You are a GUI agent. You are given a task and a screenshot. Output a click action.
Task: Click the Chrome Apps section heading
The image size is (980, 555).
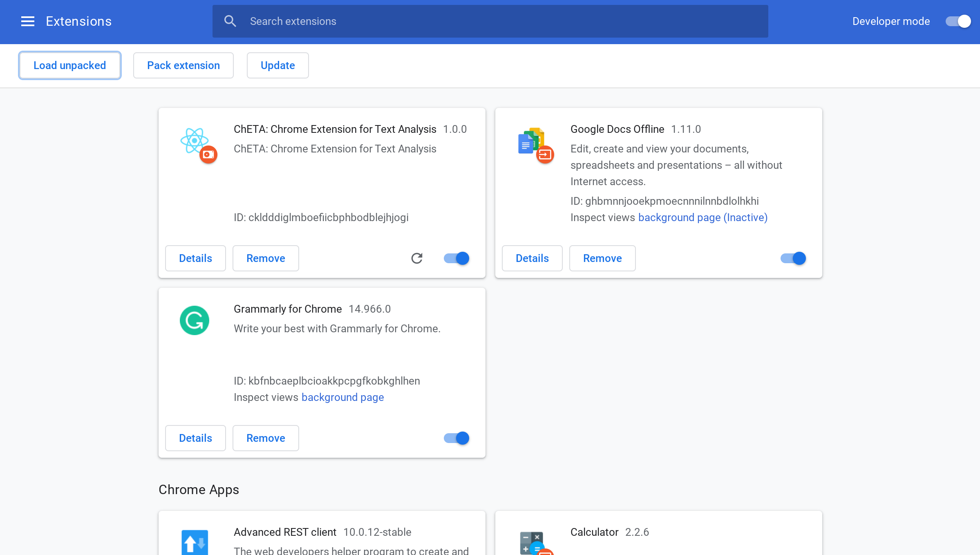(x=199, y=490)
